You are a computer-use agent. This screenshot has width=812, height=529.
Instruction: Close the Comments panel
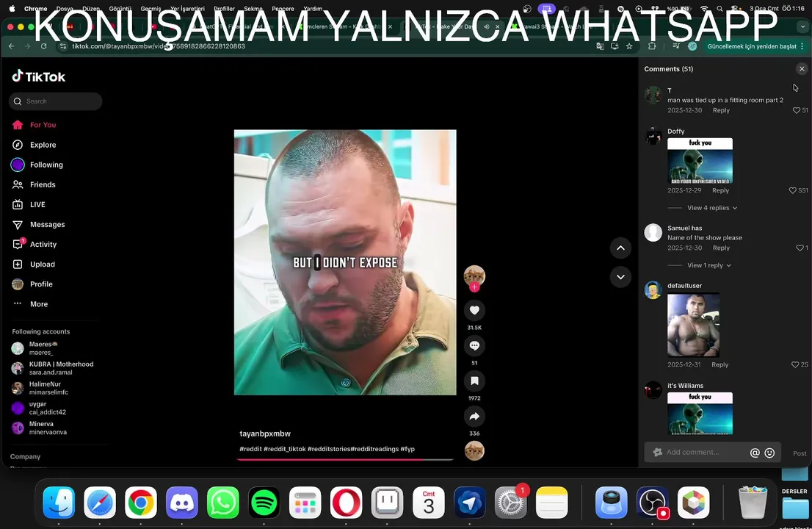pos(802,69)
